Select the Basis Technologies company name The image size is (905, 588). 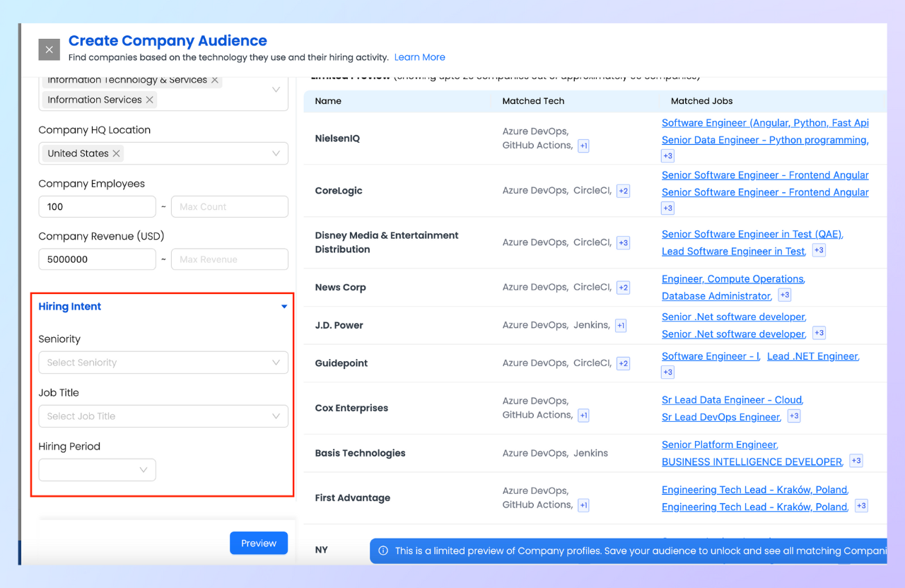[x=360, y=453]
